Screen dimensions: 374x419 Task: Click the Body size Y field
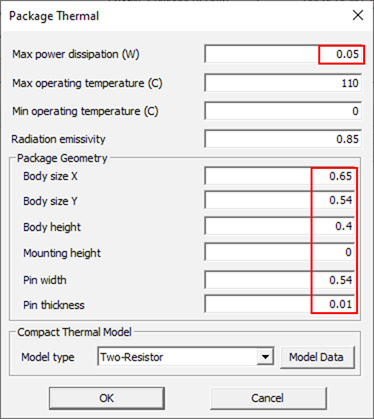click(x=280, y=200)
